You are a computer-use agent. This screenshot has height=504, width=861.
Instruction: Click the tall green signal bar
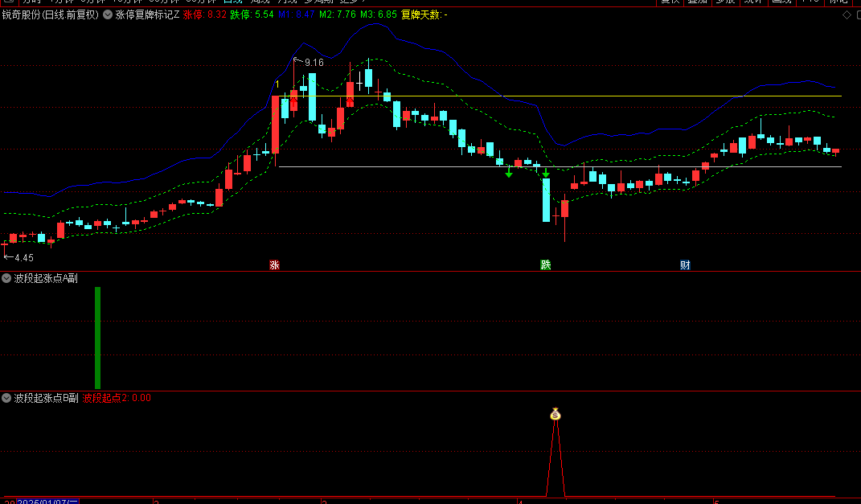(98, 338)
